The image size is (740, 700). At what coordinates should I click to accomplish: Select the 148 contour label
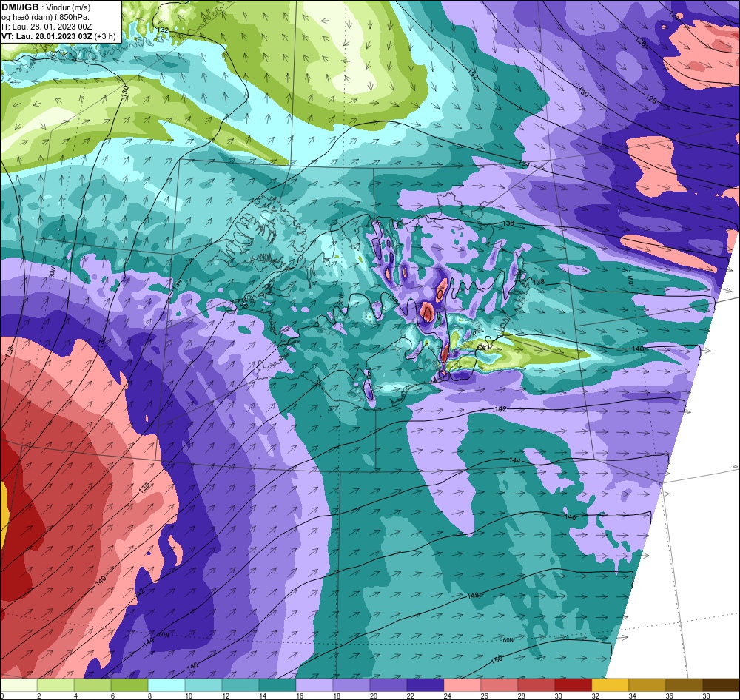(473, 595)
